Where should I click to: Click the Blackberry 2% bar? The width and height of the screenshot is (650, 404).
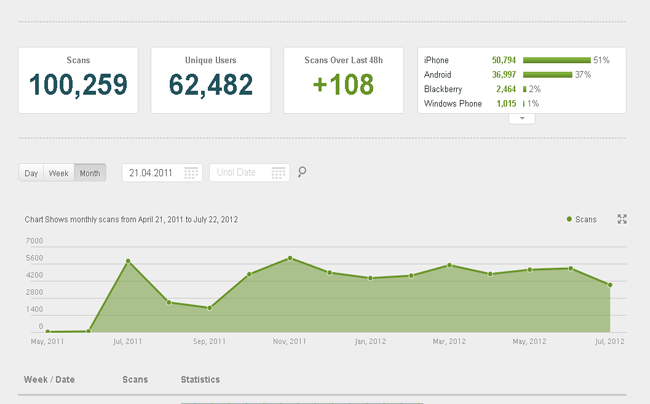(525, 89)
